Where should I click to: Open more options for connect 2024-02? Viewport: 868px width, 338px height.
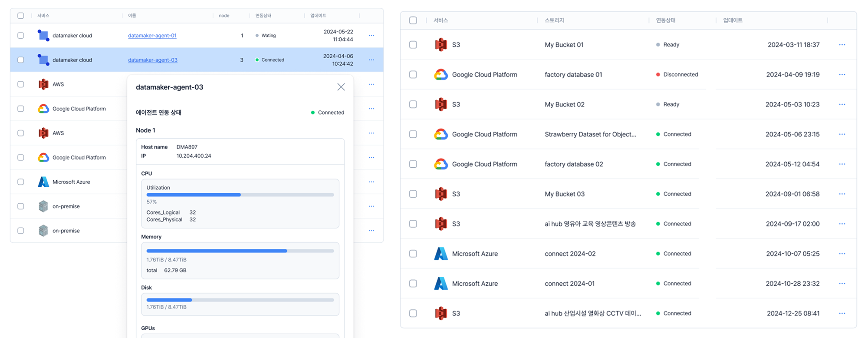coord(842,254)
